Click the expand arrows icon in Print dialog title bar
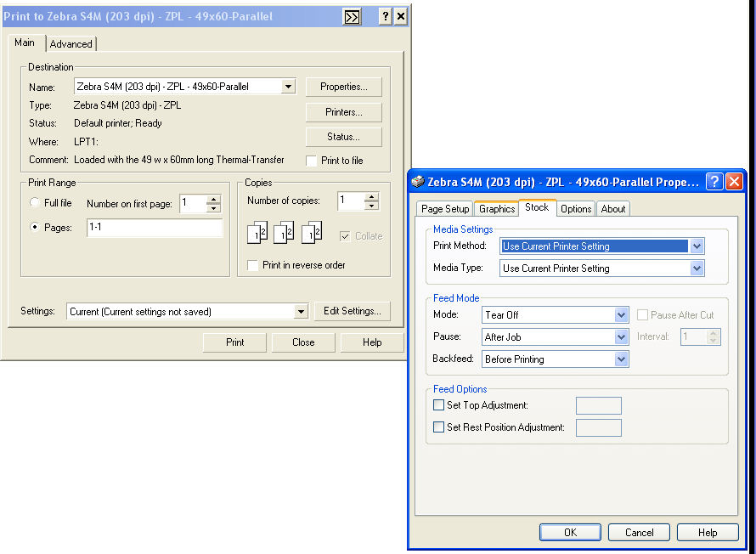This screenshot has height=554, width=756. point(352,17)
